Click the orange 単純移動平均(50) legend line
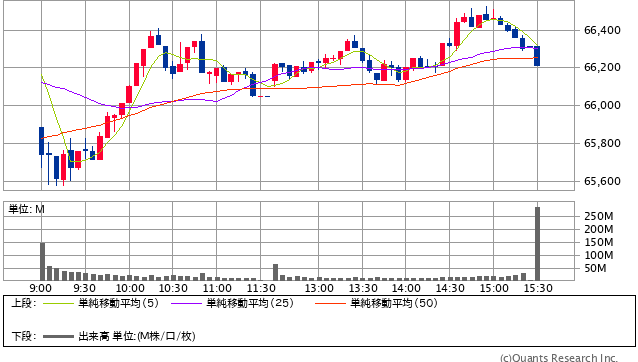 [330, 303]
